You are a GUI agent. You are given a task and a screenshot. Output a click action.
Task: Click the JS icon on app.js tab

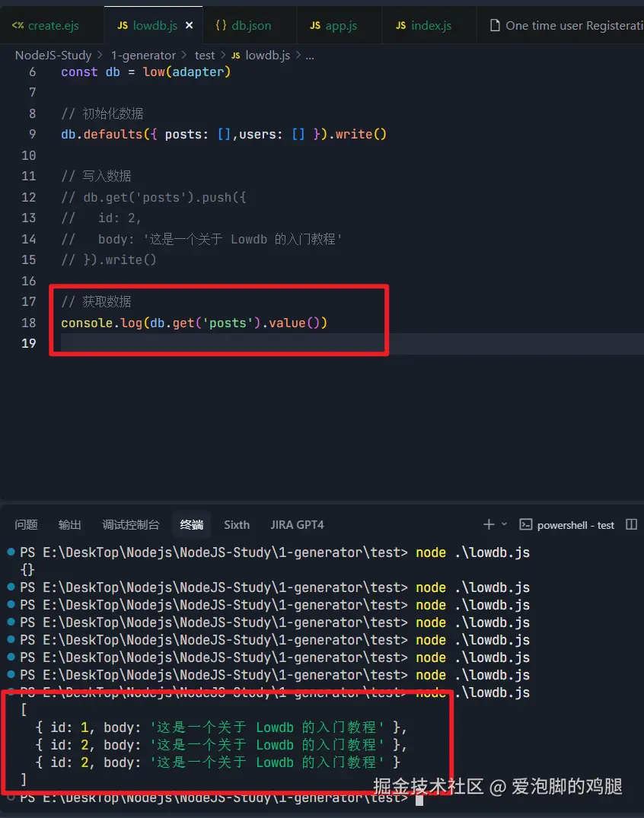coord(315,26)
